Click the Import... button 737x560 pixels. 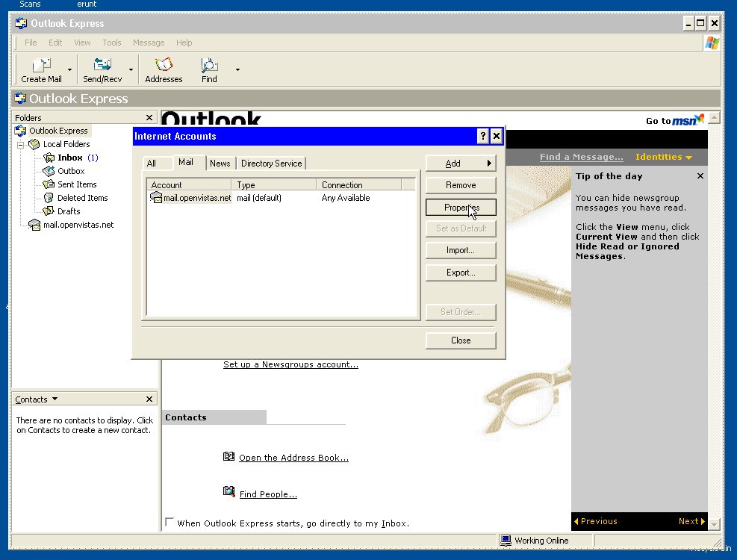click(461, 250)
